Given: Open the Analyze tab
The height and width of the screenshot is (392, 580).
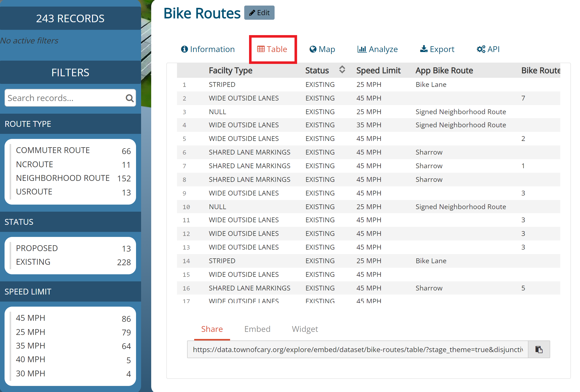Looking at the screenshot, I should (x=377, y=49).
